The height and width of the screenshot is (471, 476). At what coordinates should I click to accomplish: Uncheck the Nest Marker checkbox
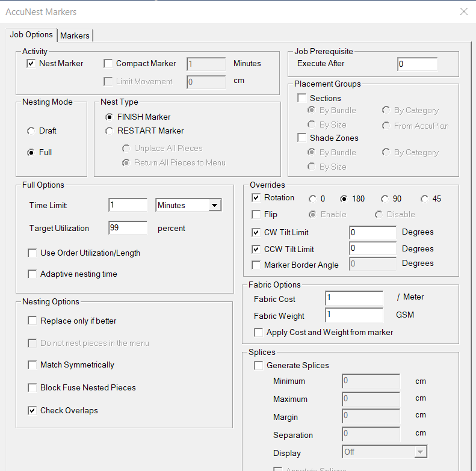31,63
